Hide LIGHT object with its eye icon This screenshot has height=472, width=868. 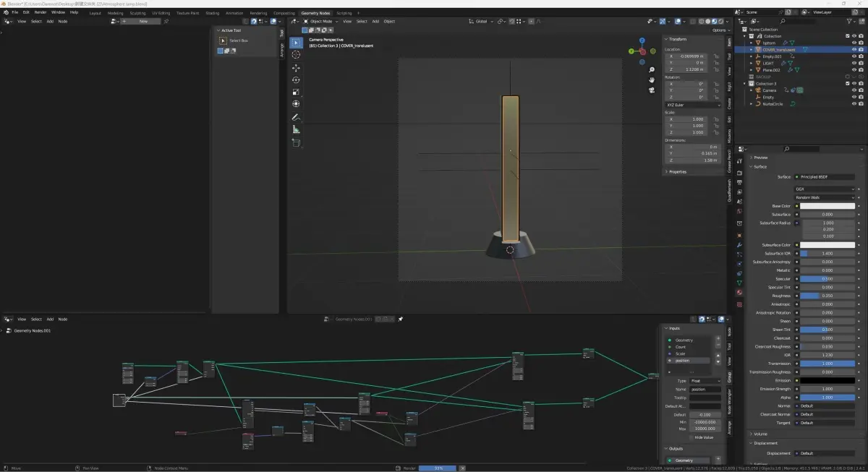click(x=854, y=63)
